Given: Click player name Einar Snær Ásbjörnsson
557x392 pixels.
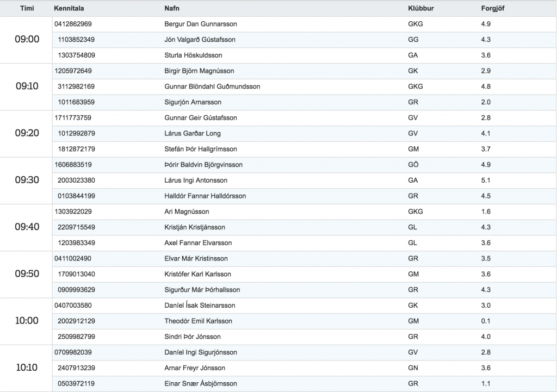Looking at the screenshot, I should pyautogui.click(x=201, y=383).
